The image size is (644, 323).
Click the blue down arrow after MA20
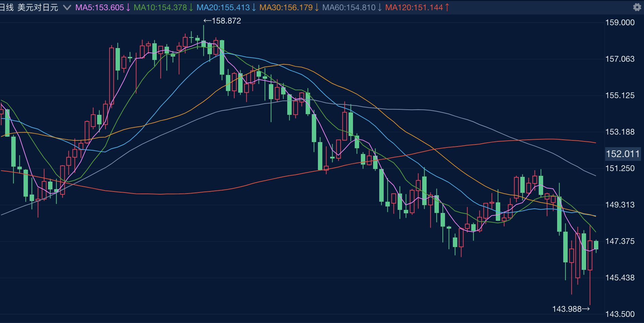pyautogui.click(x=254, y=7)
